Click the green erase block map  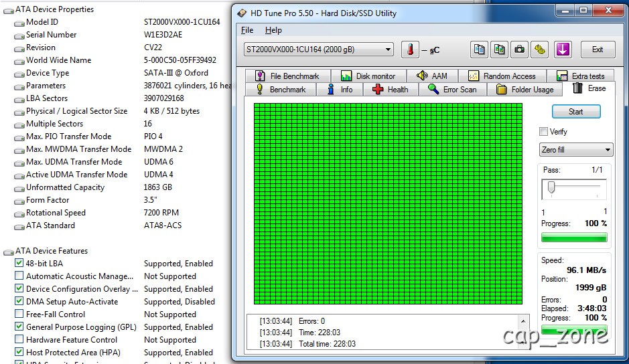pos(388,203)
